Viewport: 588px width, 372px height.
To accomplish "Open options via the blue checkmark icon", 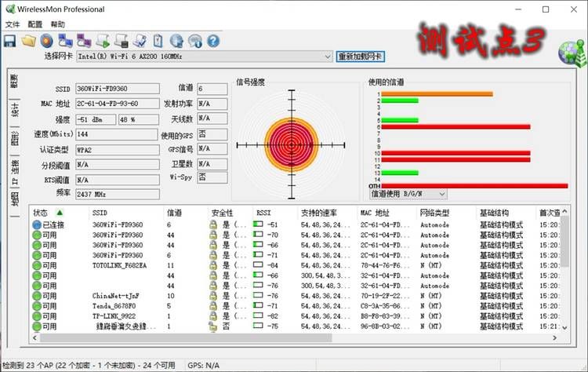I will tap(140, 41).
